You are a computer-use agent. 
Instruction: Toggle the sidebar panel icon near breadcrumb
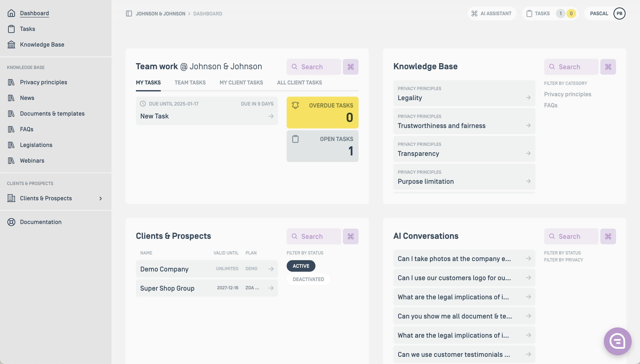click(x=129, y=13)
